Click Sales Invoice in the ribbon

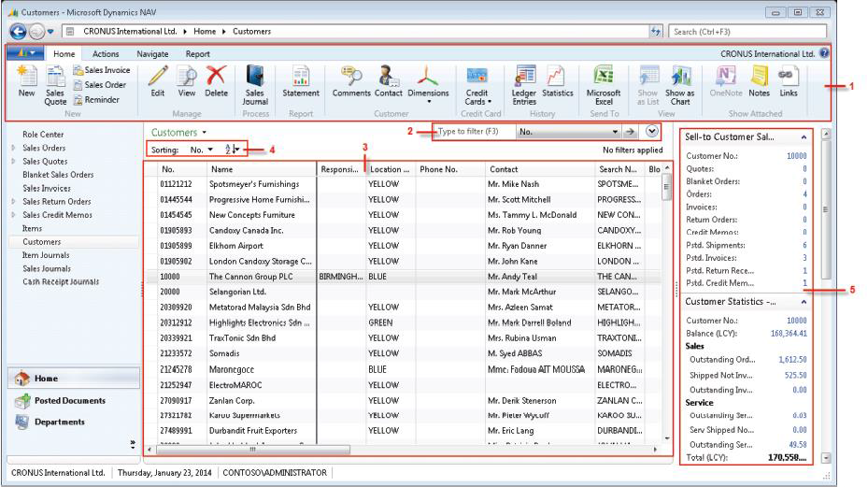point(102,70)
